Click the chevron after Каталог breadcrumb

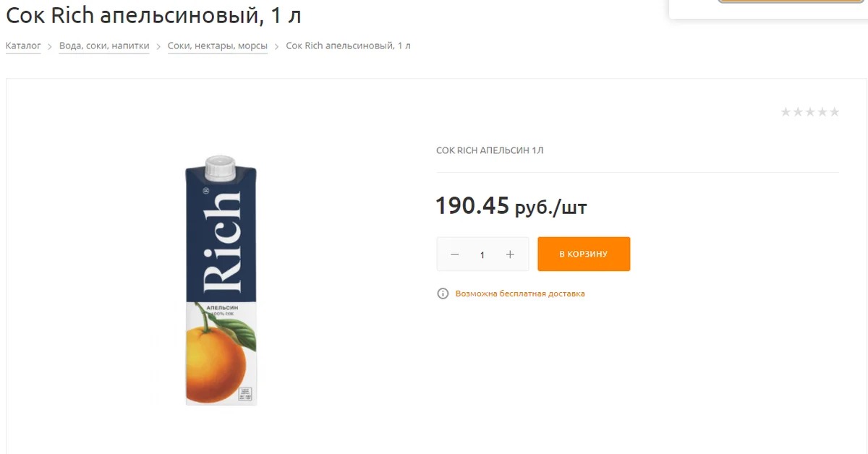coord(51,46)
